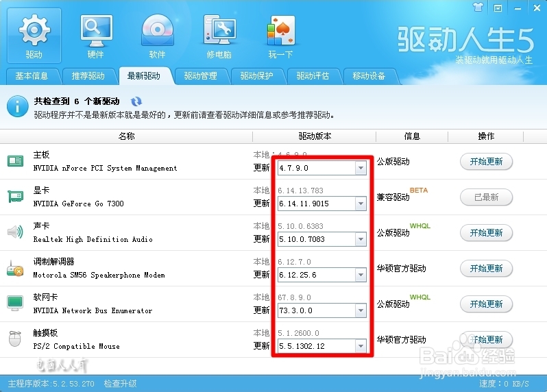
Task: Open the title bar menu dropdown icon
Action: tap(498, 8)
